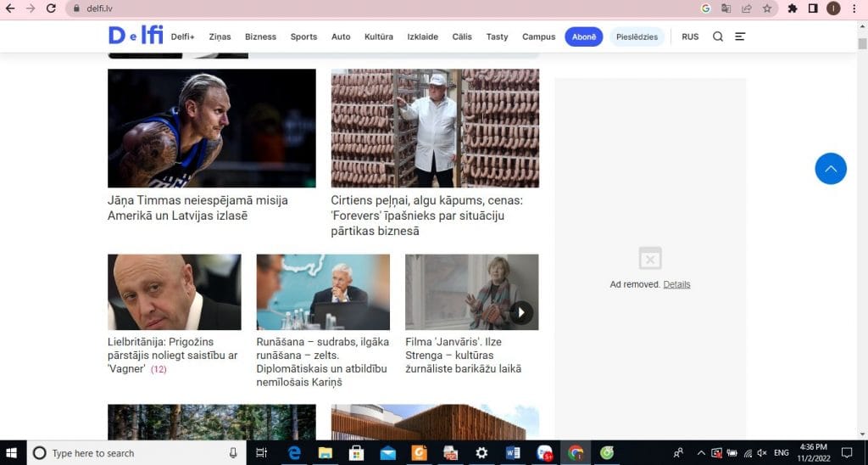Viewport: 868px width, 465px height.
Task: Click the ad removed Details link
Action: coord(676,284)
